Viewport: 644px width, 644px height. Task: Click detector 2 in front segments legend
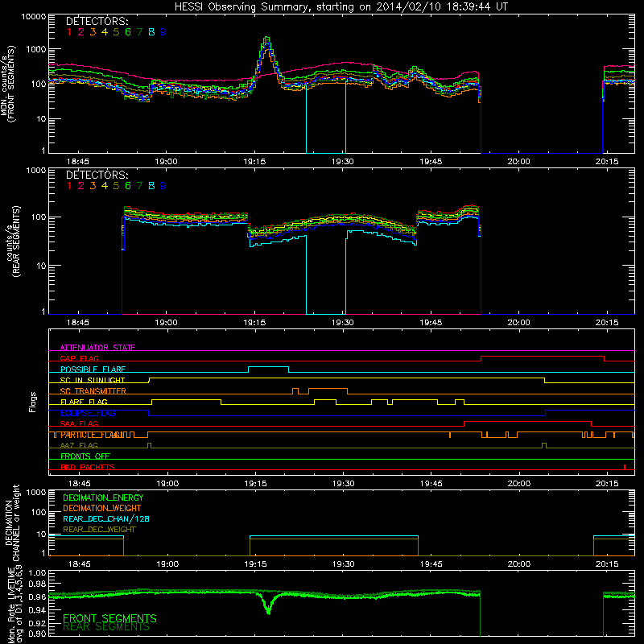[x=81, y=32]
